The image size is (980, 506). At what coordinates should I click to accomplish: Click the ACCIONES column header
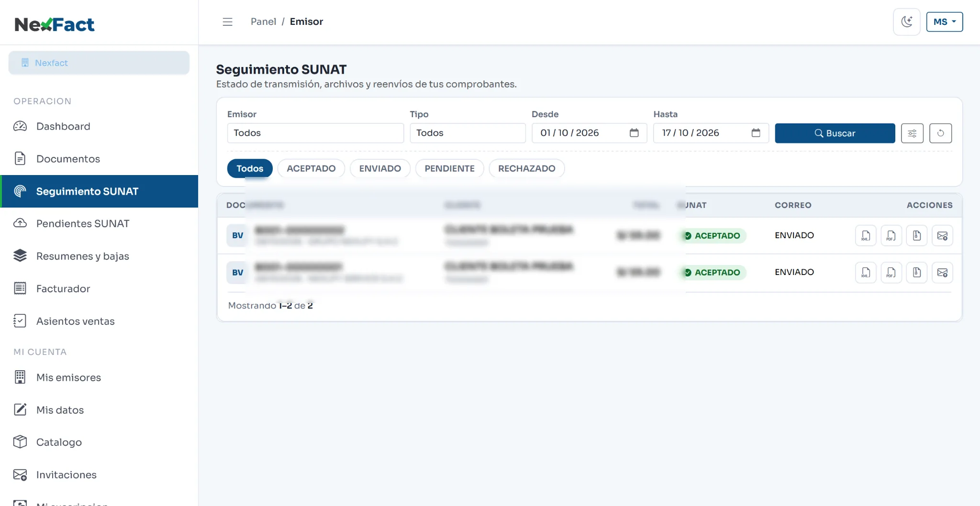tap(929, 205)
